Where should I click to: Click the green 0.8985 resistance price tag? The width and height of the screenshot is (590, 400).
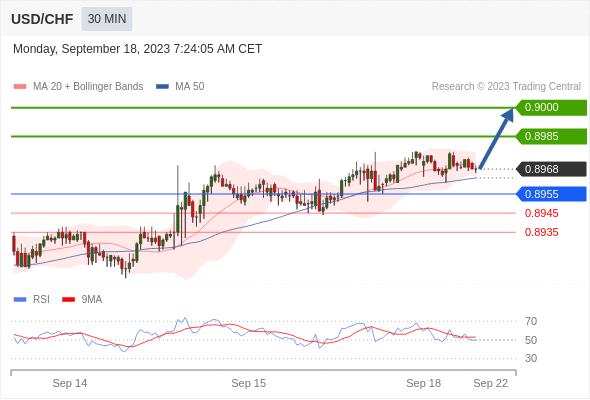(x=551, y=136)
